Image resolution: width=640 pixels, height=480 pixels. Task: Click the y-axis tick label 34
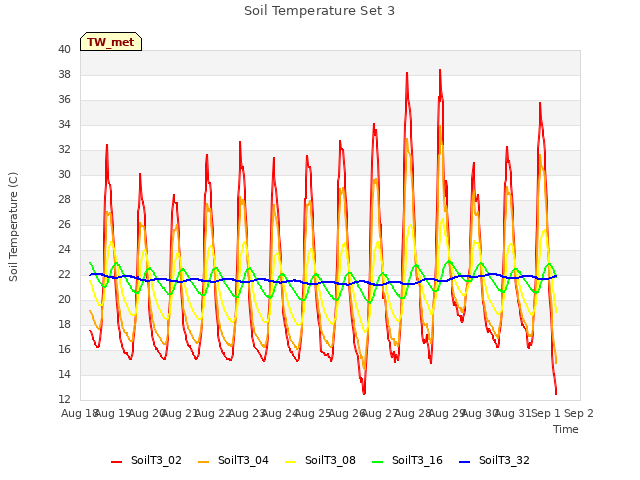pyautogui.click(x=64, y=124)
